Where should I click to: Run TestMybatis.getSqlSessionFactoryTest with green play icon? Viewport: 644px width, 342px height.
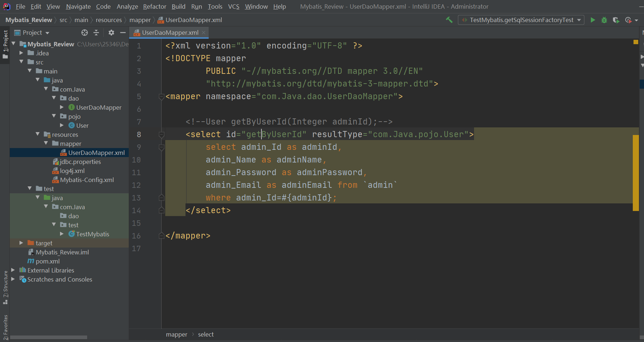pos(593,20)
